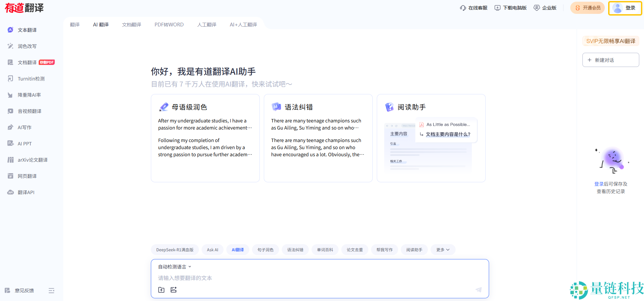Select the AI 翻译 tab

[x=101, y=25]
